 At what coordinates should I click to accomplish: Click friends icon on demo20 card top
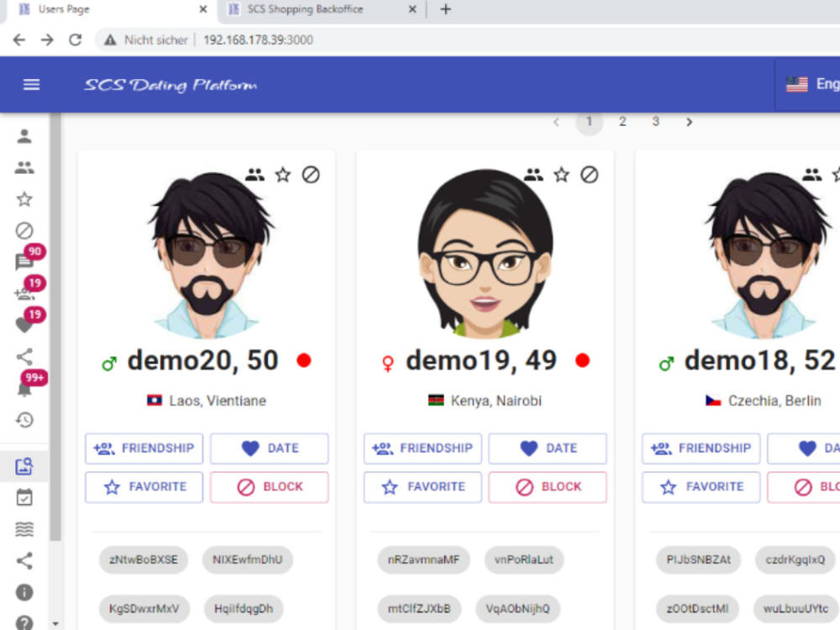[255, 175]
